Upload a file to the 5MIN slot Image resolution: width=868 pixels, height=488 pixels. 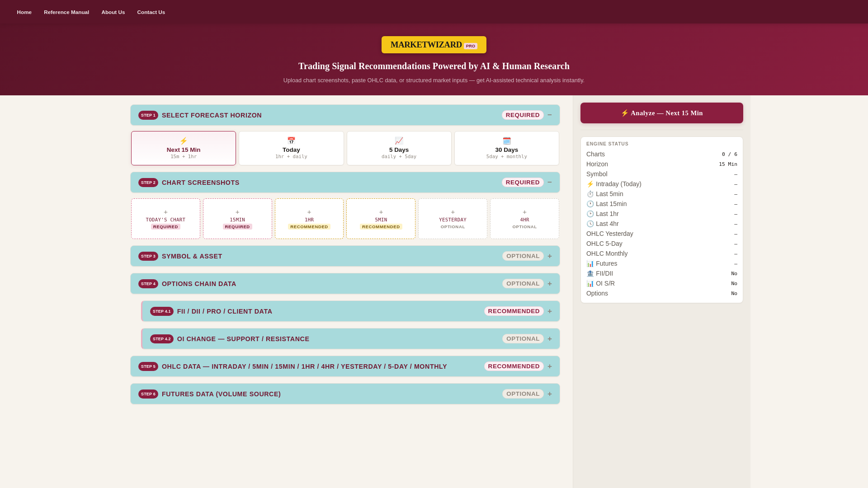tap(381, 219)
